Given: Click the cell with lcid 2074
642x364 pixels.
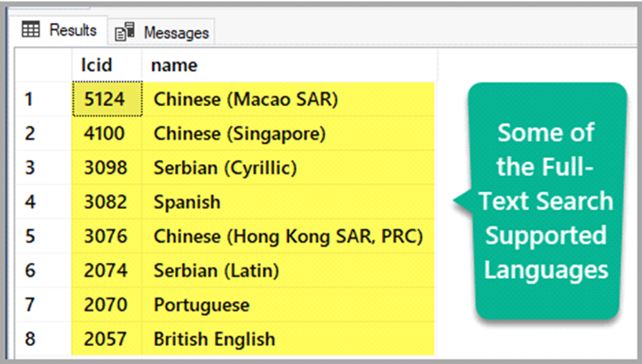Looking at the screenshot, I should coord(107,271).
